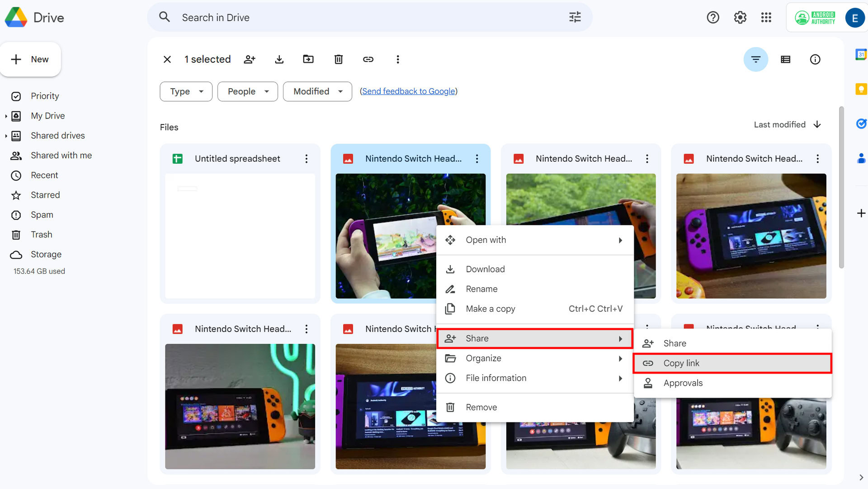Reverse the sort direction arrow
Screen dimensions: 868x489
click(x=817, y=124)
